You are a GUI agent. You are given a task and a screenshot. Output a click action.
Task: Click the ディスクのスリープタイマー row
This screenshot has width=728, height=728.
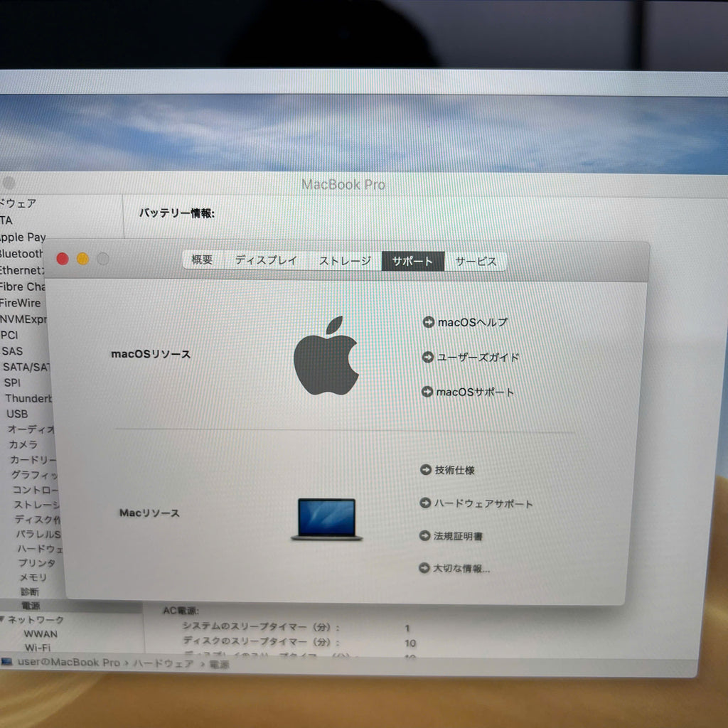[x=299, y=642]
